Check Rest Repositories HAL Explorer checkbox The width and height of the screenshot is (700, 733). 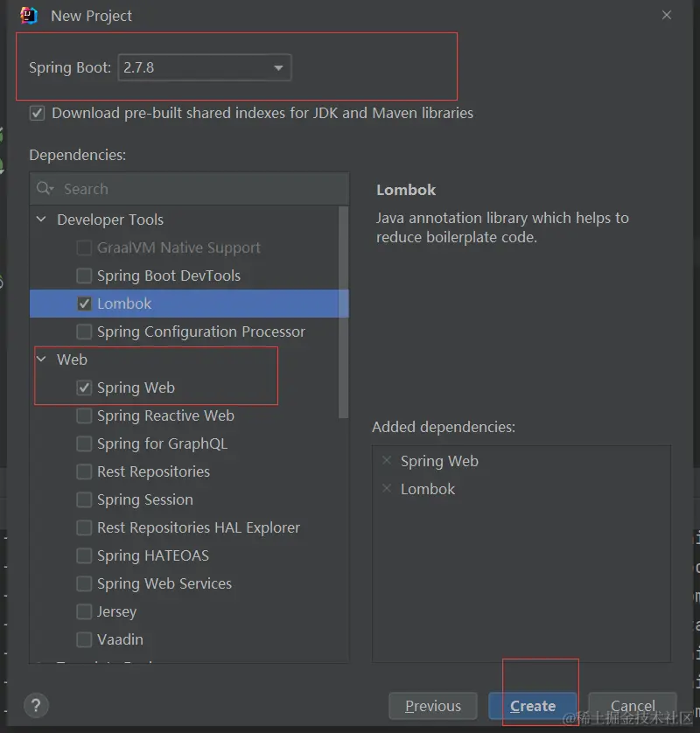84,527
